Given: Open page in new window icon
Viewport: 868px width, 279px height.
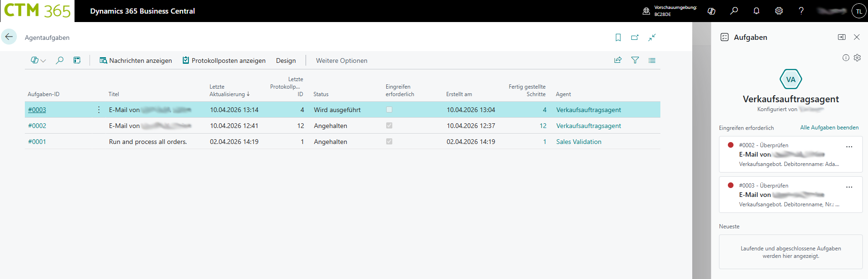Looking at the screenshot, I should (x=635, y=38).
